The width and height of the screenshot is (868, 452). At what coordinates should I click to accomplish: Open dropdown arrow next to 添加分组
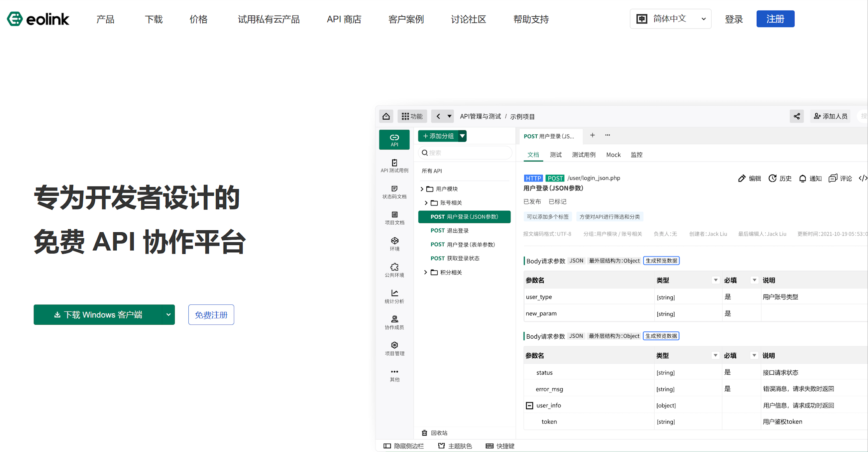(462, 136)
